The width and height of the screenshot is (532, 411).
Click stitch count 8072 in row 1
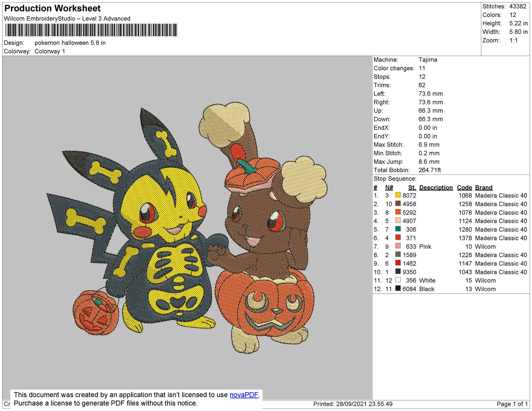tap(409, 195)
